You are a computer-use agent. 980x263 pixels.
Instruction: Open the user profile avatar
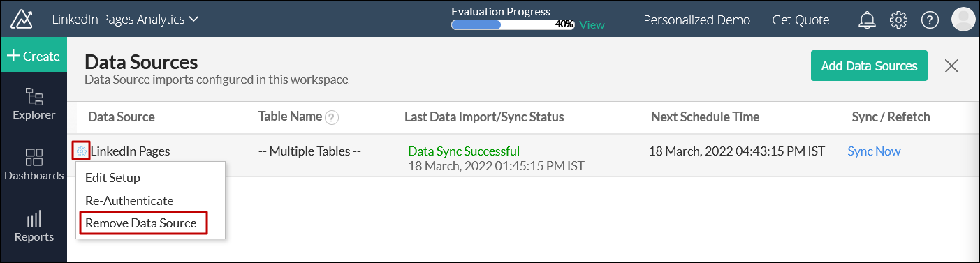[963, 20]
